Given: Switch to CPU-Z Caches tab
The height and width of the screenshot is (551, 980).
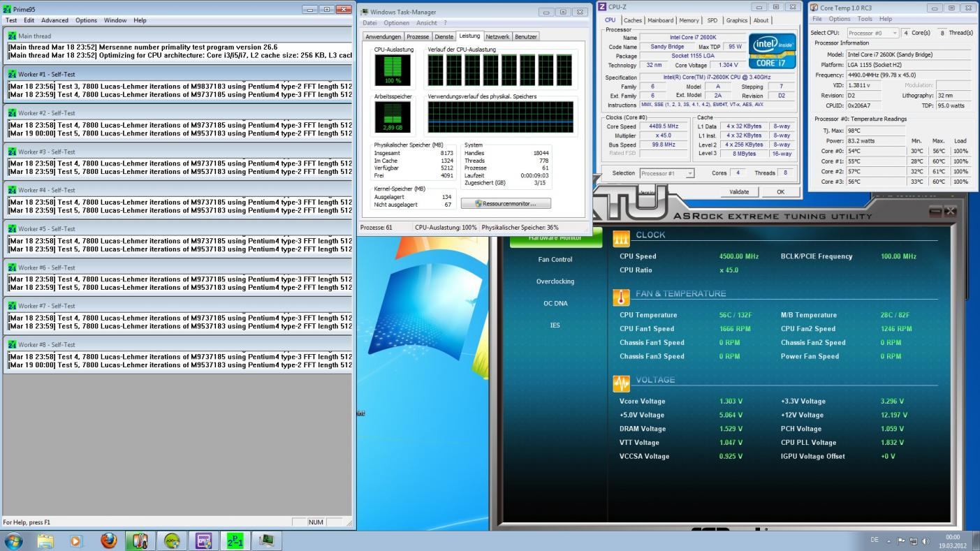Looking at the screenshot, I should click(x=633, y=20).
